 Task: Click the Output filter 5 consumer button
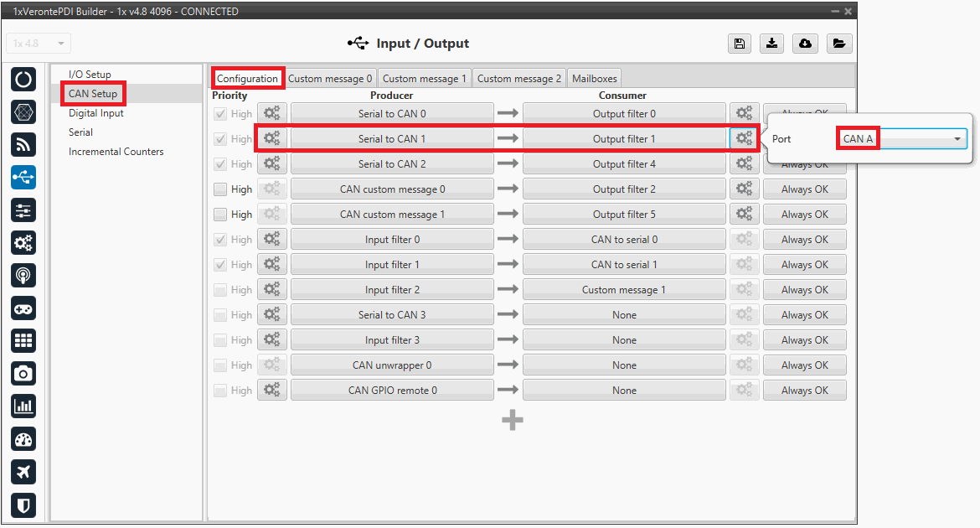624,215
